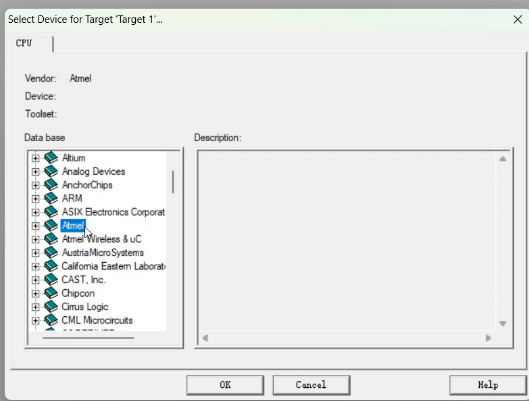The image size is (529, 401).
Task: Expand the Atmel device list
Action: click(x=35, y=226)
